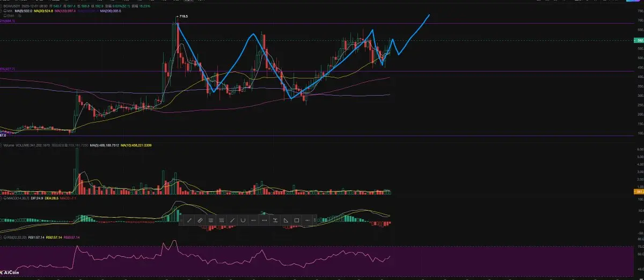The height and width of the screenshot is (280, 644).
Task: Select the last horizontal segment tool
Action: click(308, 220)
